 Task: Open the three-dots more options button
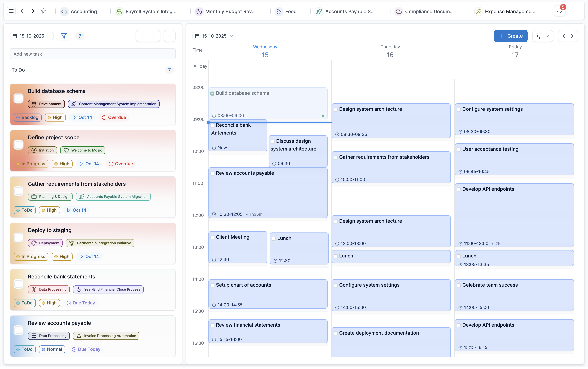pos(169,36)
